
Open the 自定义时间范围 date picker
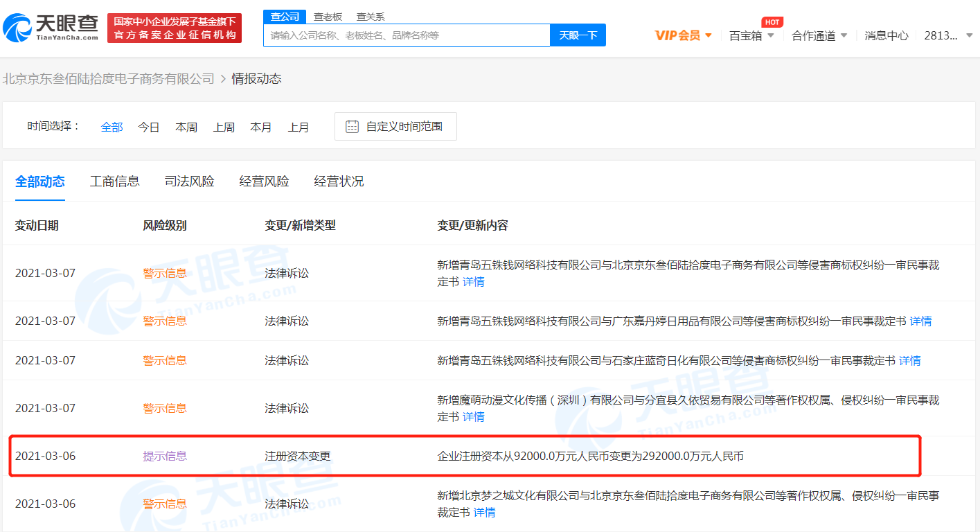[x=395, y=126]
